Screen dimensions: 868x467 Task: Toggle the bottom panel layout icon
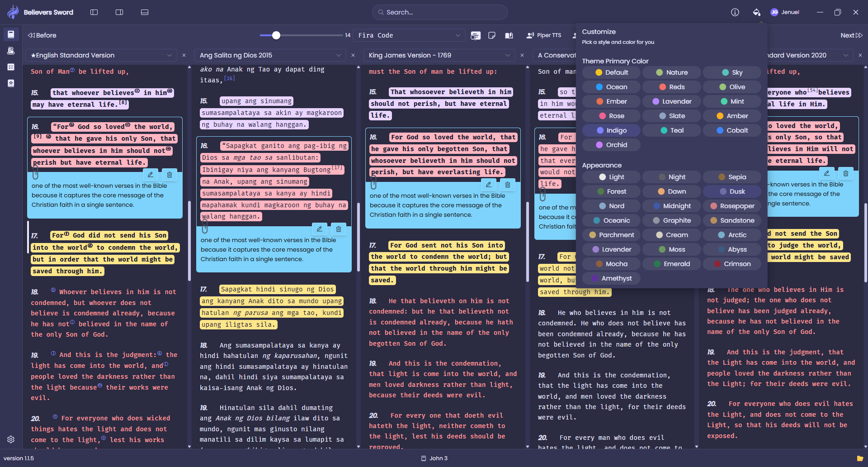(145, 12)
